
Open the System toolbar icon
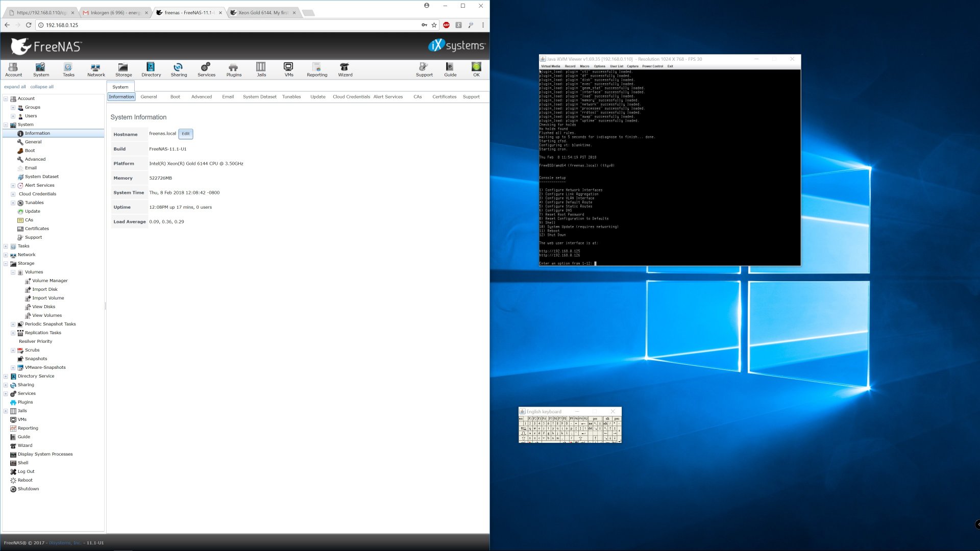(x=41, y=69)
